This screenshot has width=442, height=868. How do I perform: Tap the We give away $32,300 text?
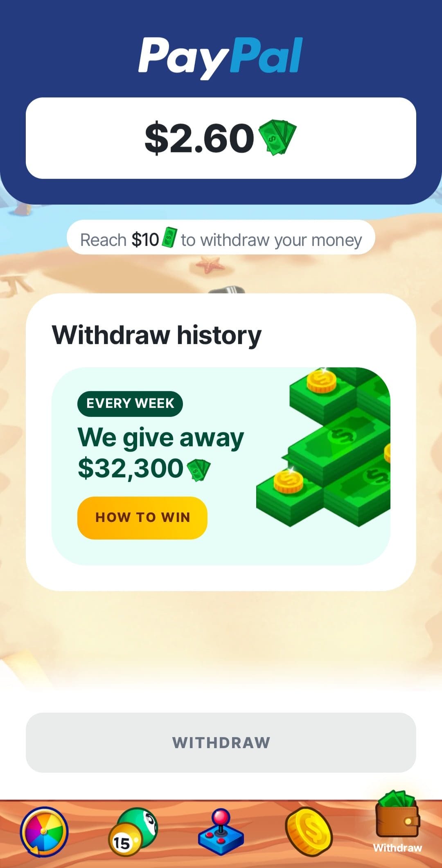pyautogui.click(x=161, y=452)
